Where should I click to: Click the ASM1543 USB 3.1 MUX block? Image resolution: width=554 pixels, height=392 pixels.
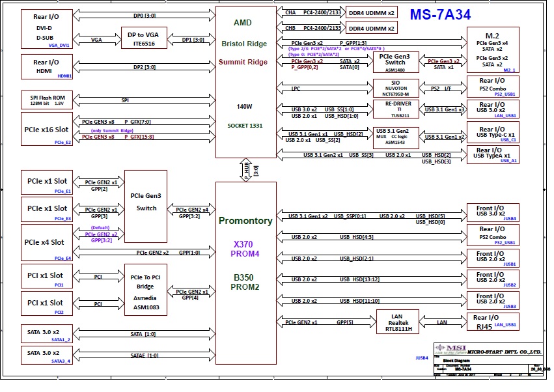396,135
